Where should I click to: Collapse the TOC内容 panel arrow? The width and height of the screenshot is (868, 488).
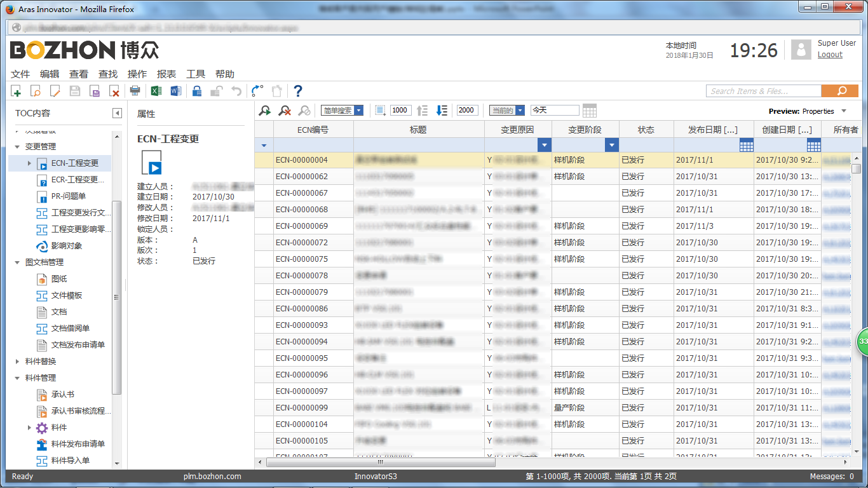117,113
